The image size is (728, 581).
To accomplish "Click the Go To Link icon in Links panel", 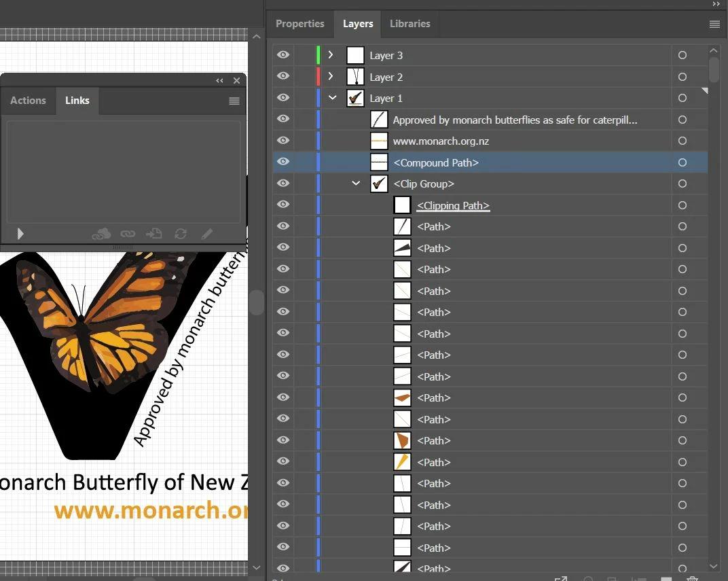I will pos(153,234).
